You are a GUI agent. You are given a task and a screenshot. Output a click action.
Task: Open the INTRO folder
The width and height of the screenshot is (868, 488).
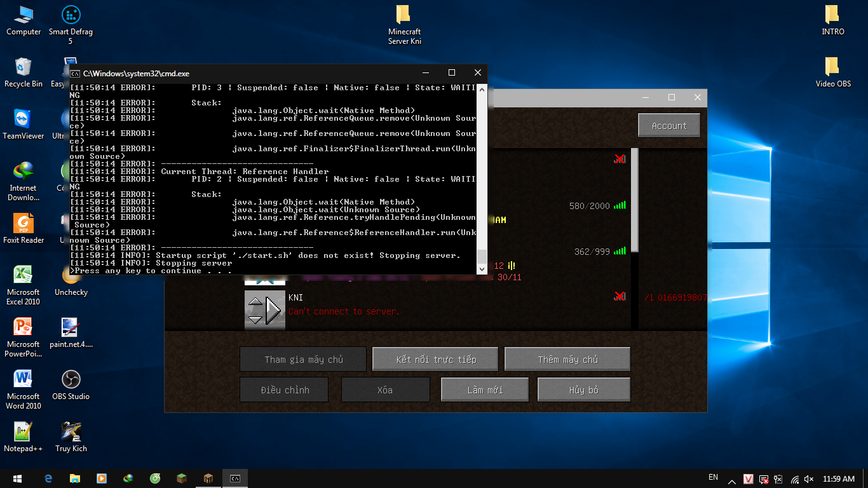click(x=833, y=20)
